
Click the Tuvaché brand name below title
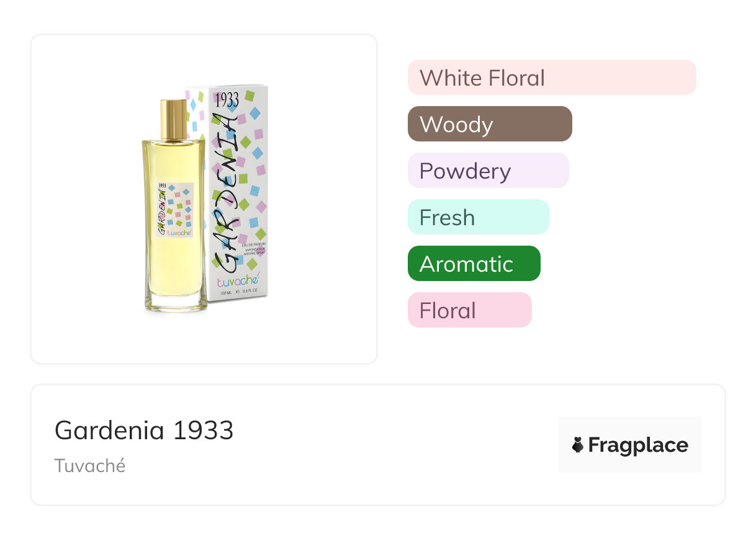90,465
